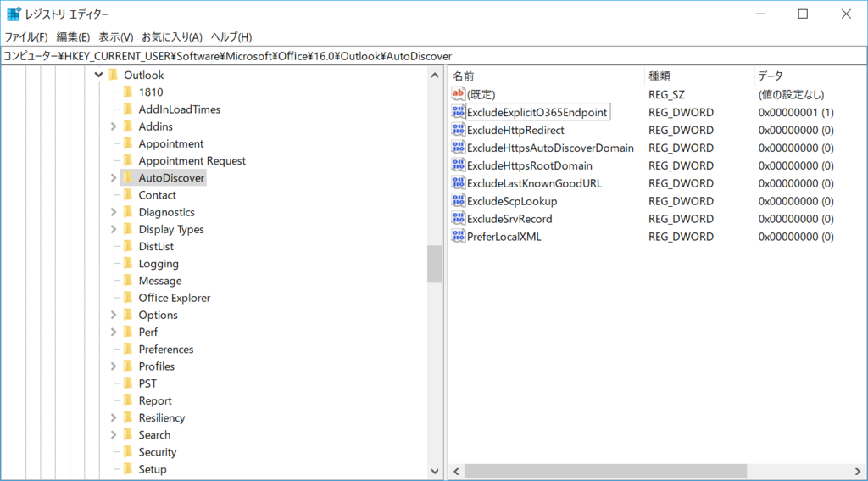868x481 pixels.
Task: Click the (値の設定なし) data cell
Action: (791, 95)
